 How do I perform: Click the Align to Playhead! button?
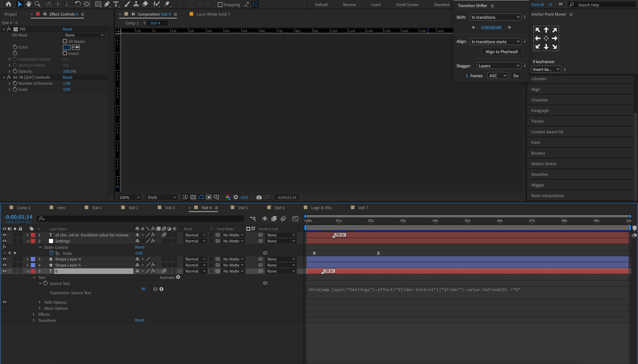pos(502,52)
